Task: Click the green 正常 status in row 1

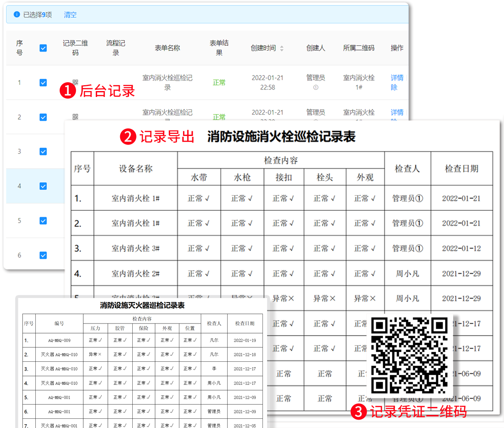Action: [219, 83]
